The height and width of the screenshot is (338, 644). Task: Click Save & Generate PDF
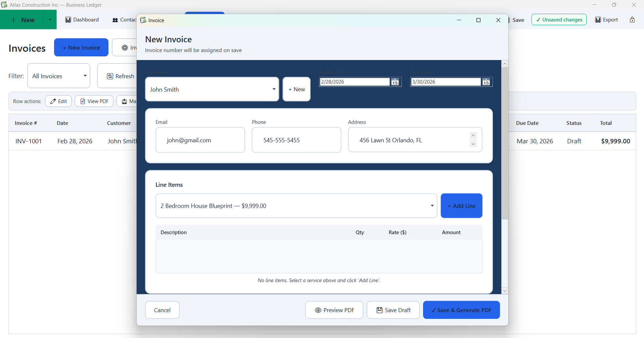pos(461,310)
